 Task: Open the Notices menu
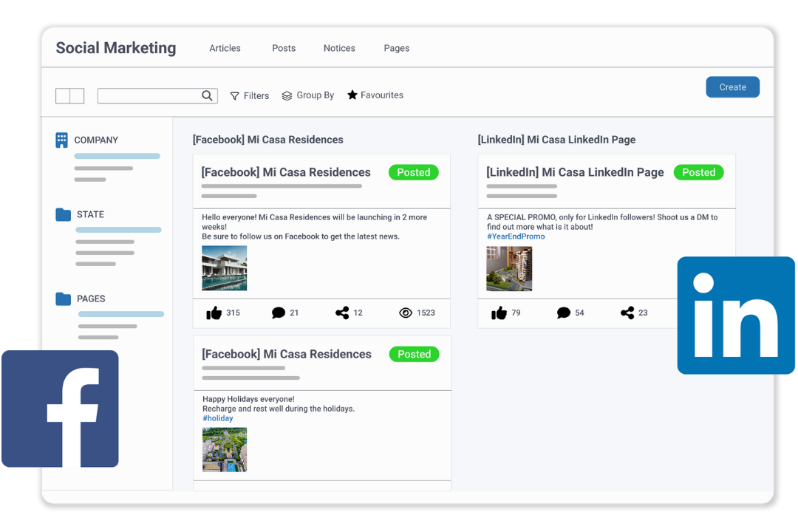pyautogui.click(x=339, y=48)
